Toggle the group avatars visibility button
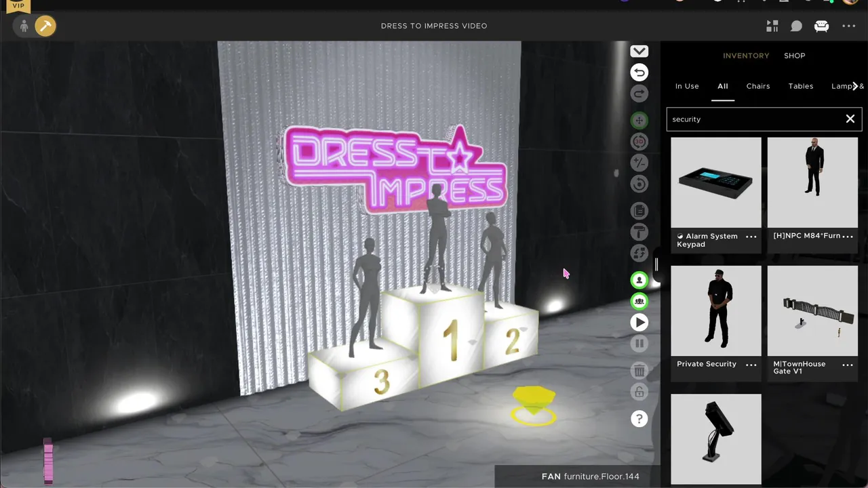The image size is (868, 488). tap(639, 301)
